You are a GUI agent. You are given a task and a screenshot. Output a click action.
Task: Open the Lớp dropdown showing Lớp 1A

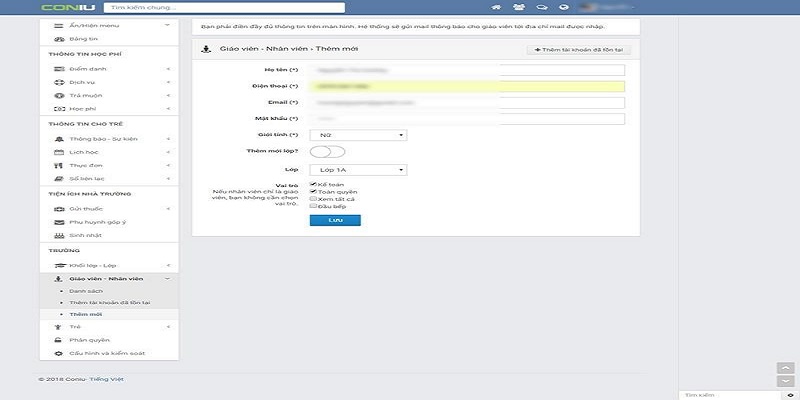[357, 170]
